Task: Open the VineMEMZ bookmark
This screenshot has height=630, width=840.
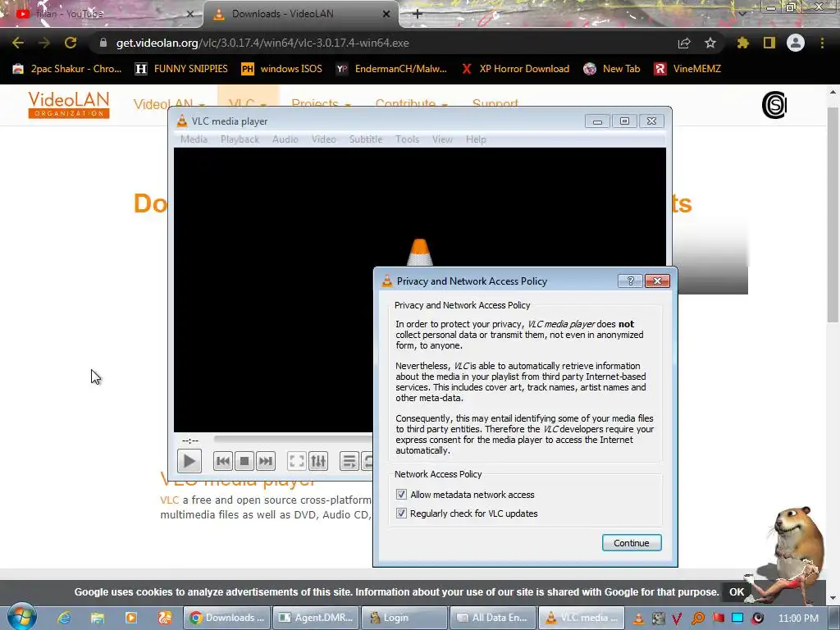Action: pos(688,69)
